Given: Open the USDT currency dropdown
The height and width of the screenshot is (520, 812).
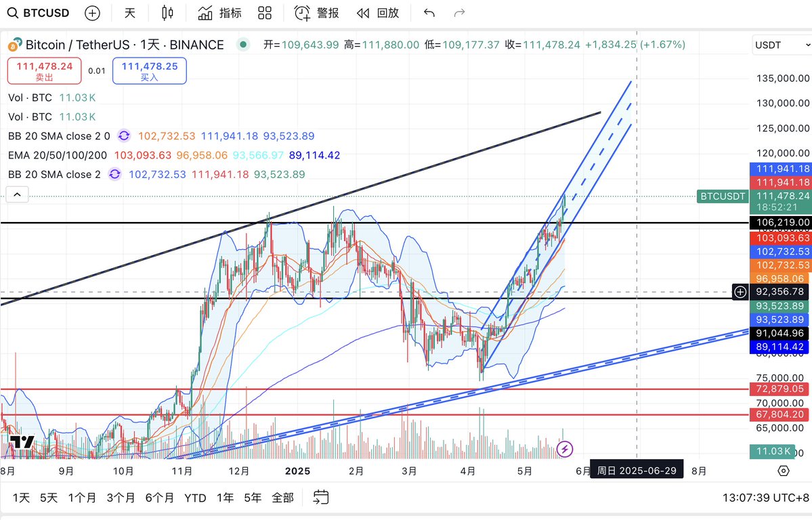Looking at the screenshot, I should pyautogui.click(x=782, y=45).
